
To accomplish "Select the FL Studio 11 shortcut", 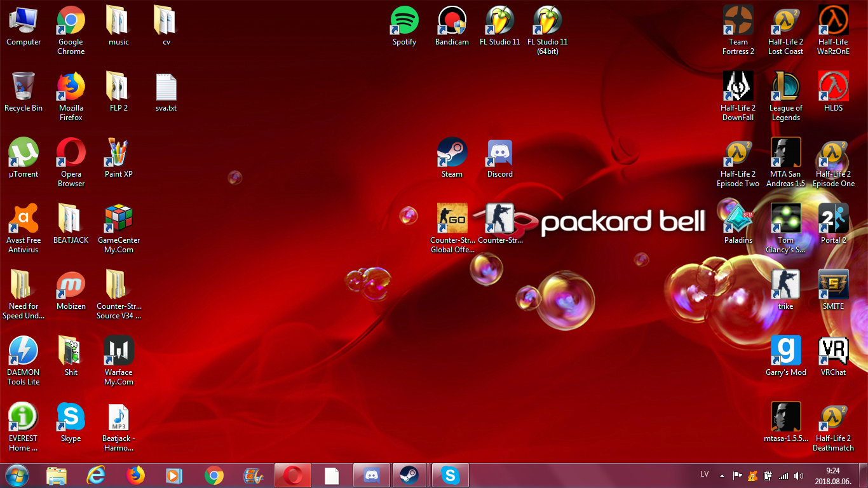I will point(500,26).
